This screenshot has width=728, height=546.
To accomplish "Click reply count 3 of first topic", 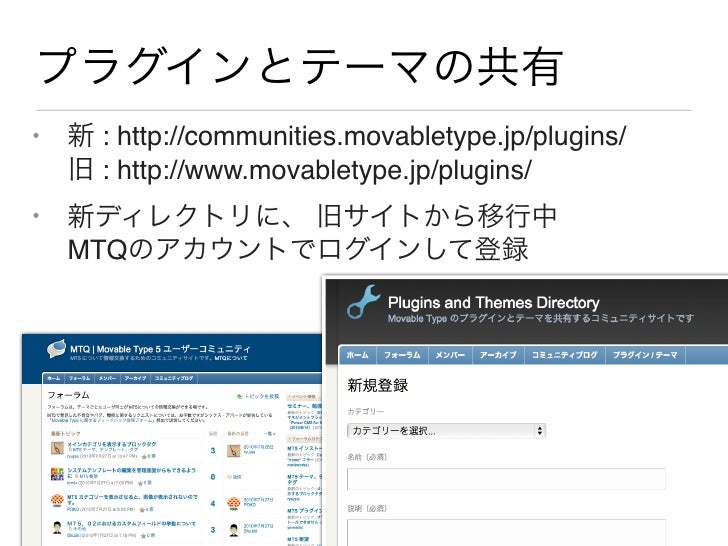I will [213, 450].
